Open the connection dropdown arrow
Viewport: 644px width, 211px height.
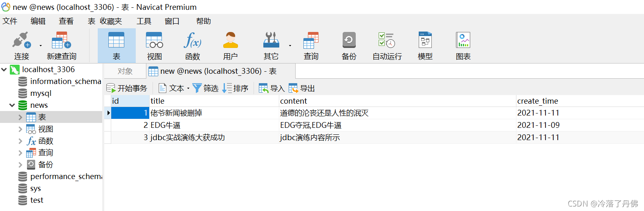click(x=40, y=46)
